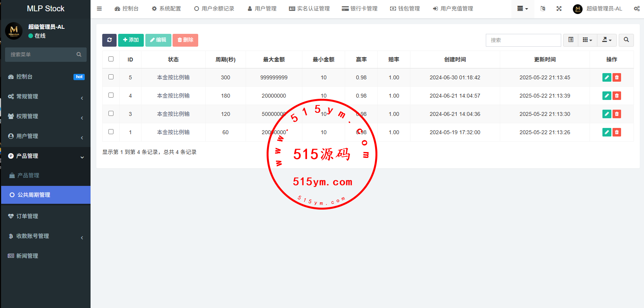This screenshot has width=644, height=308.
Task: Click the green 添加 button
Action: tap(131, 40)
